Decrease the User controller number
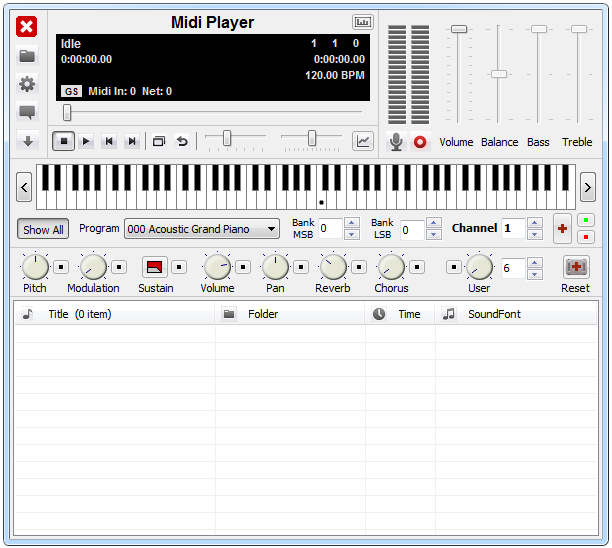Screen dimensions: 612x548 [534, 274]
